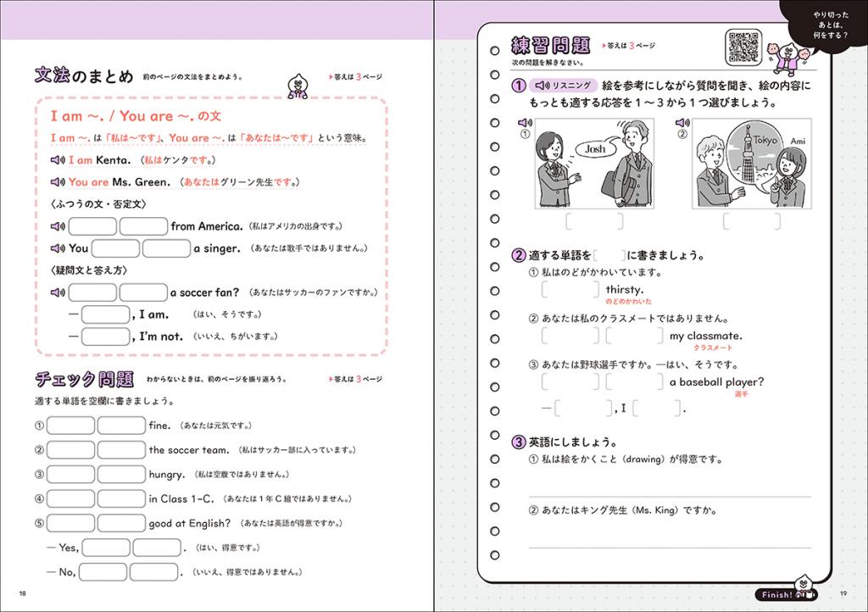Click the QR code beside 練習問題
The width and height of the screenshot is (868, 612).
743,47
